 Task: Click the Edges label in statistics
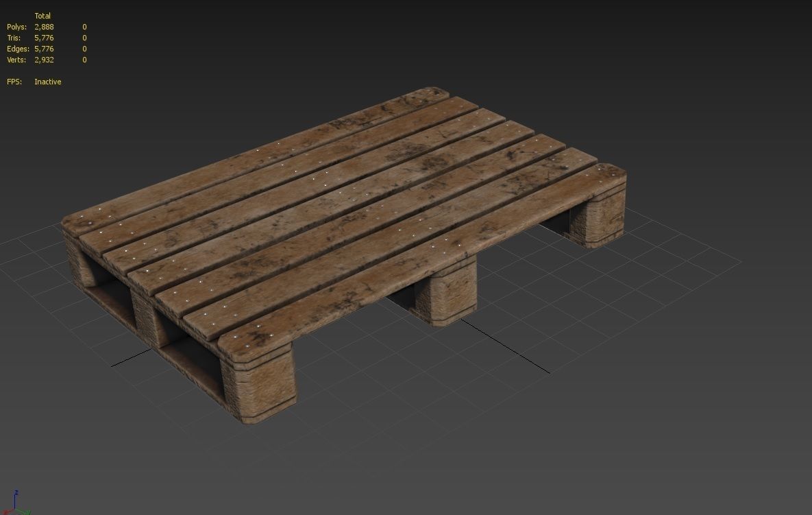18,49
